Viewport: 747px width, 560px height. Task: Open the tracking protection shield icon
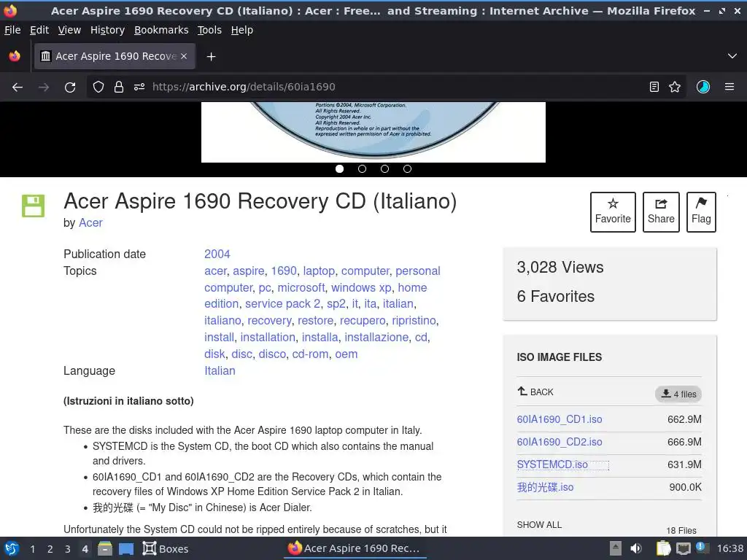coord(98,87)
